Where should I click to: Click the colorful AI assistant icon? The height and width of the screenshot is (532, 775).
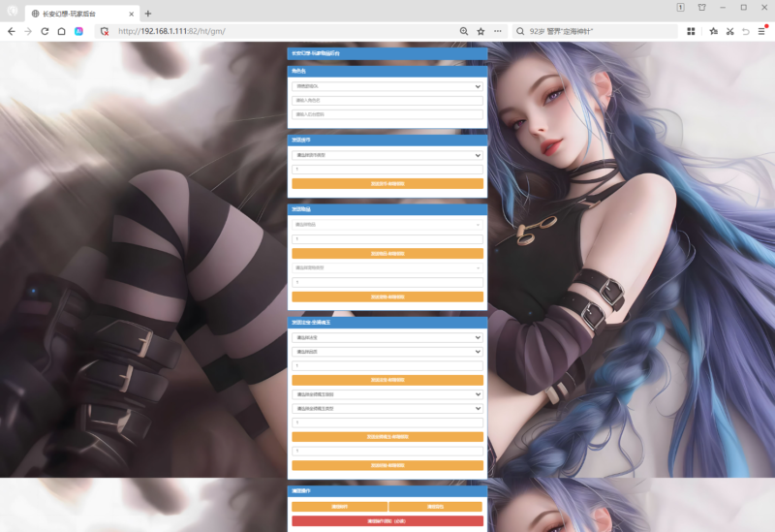point(78,31)
